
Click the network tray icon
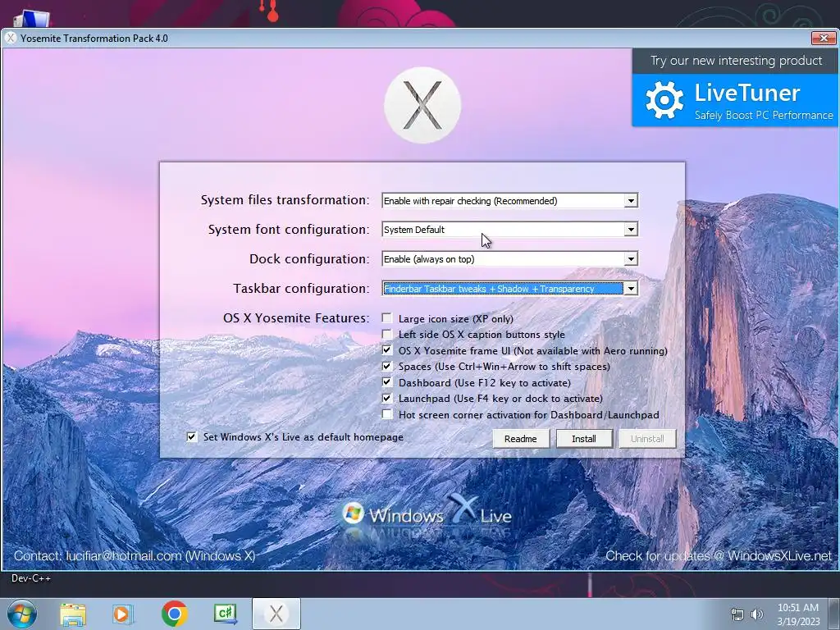(737, 614)
